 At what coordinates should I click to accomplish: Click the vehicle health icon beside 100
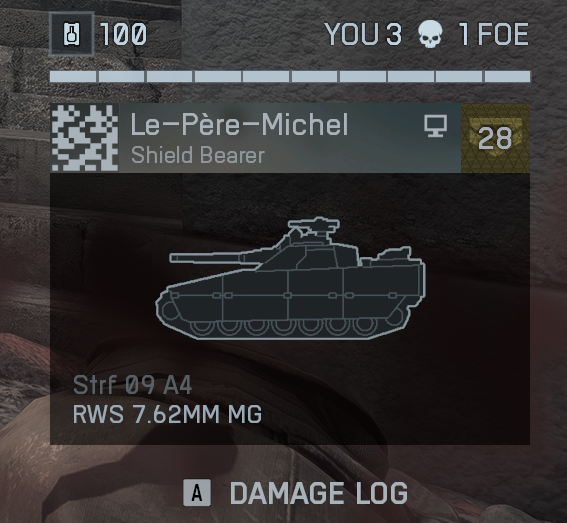pos(72,34)
